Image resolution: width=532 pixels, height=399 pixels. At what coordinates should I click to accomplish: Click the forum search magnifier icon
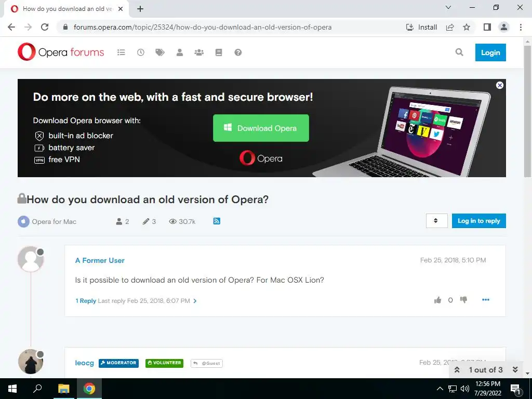(459, 52)
